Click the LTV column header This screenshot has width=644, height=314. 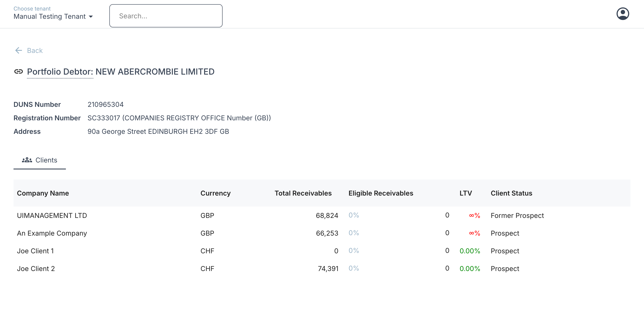point(466,193)
